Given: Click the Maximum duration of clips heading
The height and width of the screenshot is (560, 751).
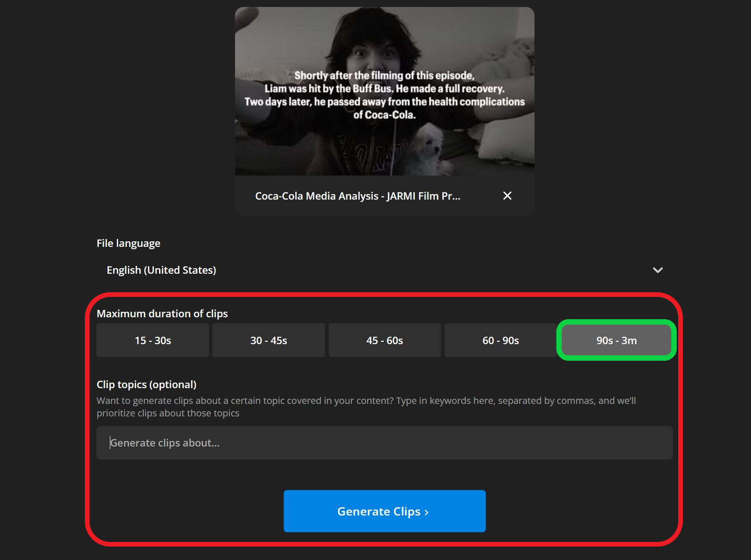Looking at the screenshot, I should [x=162, y=314].
